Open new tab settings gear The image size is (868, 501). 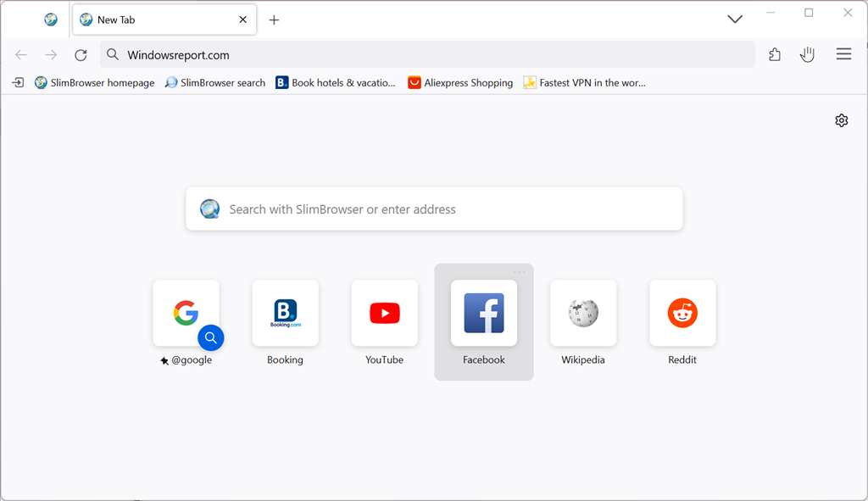pos(842,120)
